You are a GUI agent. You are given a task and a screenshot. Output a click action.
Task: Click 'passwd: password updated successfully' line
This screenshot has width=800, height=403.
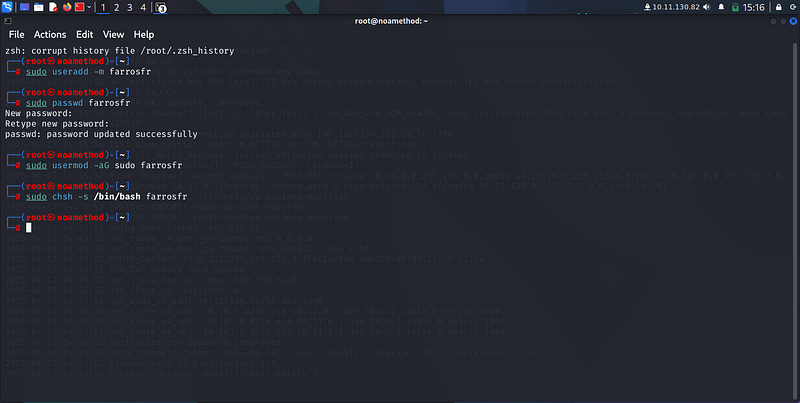coord(101,134)
